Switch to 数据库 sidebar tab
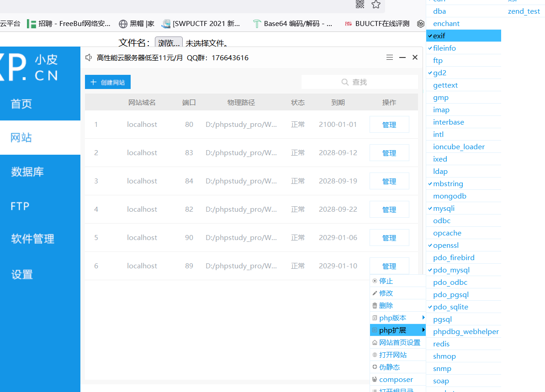The height and width of the screenshot is (392, 545). coord(40,172)
